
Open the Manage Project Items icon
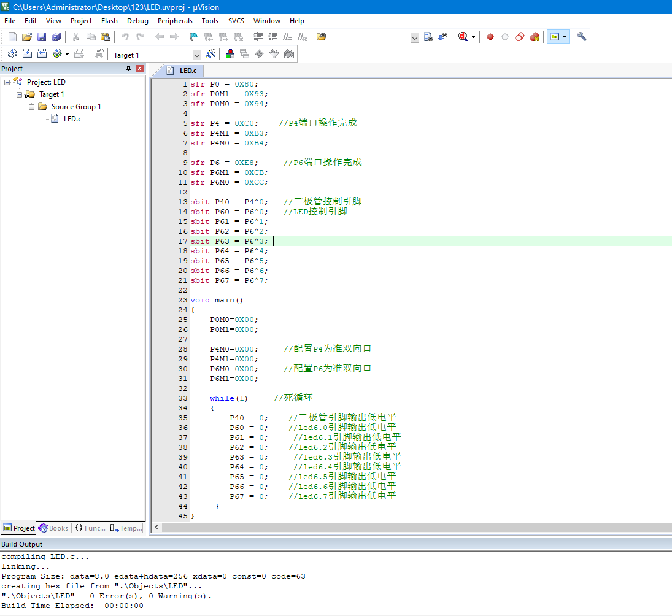(230, 54)
